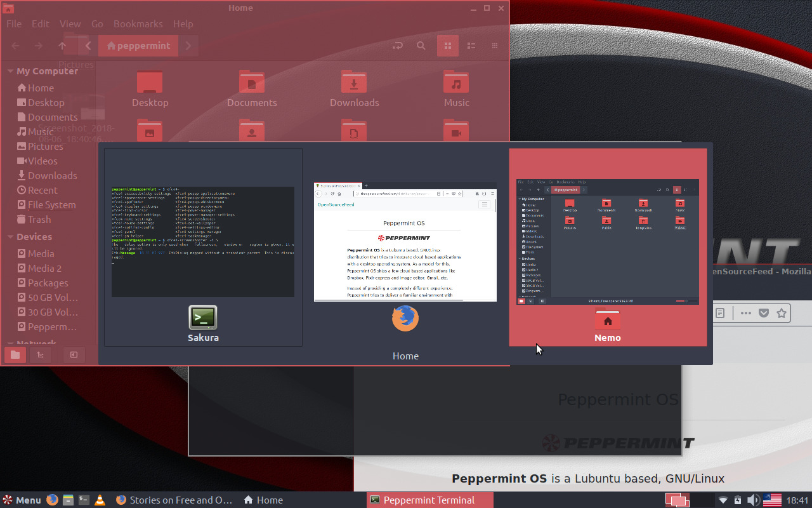
Task: Mute the volume from the system tray
Action: pyautogui.click(x=754, y=500)
